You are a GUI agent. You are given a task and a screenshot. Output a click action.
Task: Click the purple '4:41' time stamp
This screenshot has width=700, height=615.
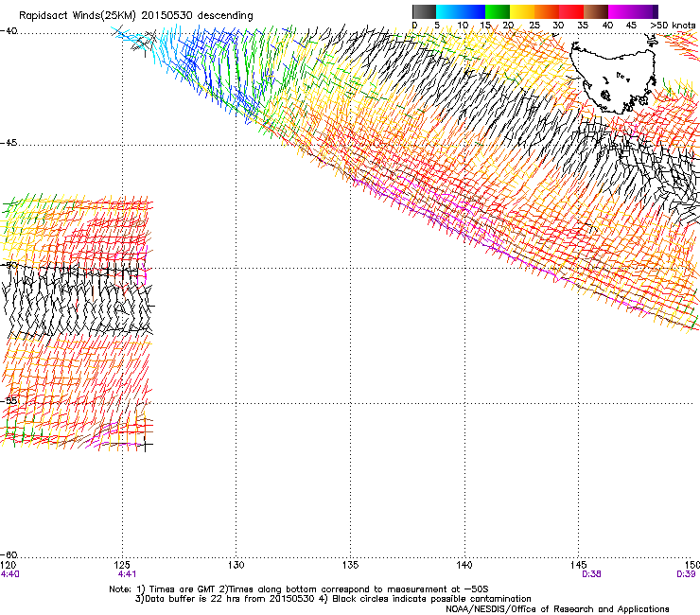(127, 574)
